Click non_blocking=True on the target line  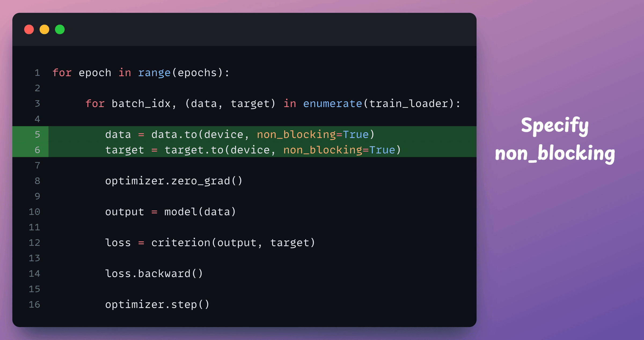point(339,150)
